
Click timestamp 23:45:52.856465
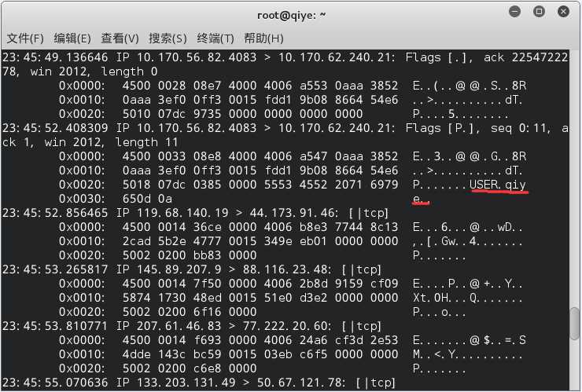coord(55,213)
